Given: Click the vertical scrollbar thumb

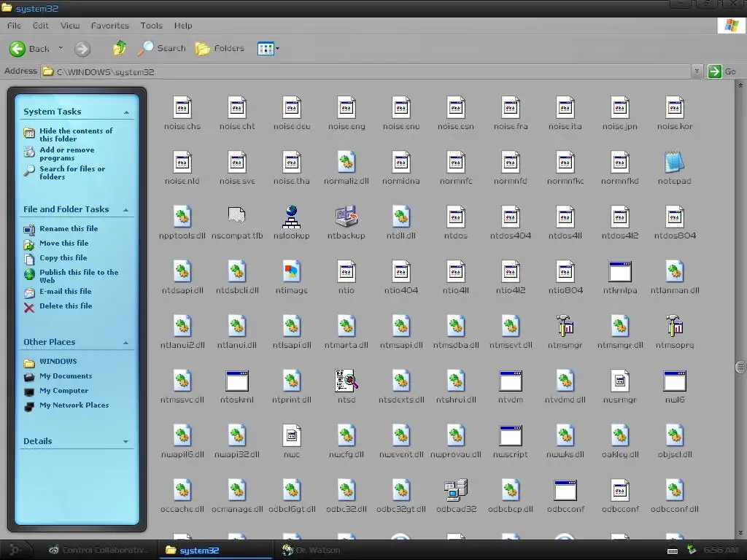Looking at the screenshot, I should (740, 367).
